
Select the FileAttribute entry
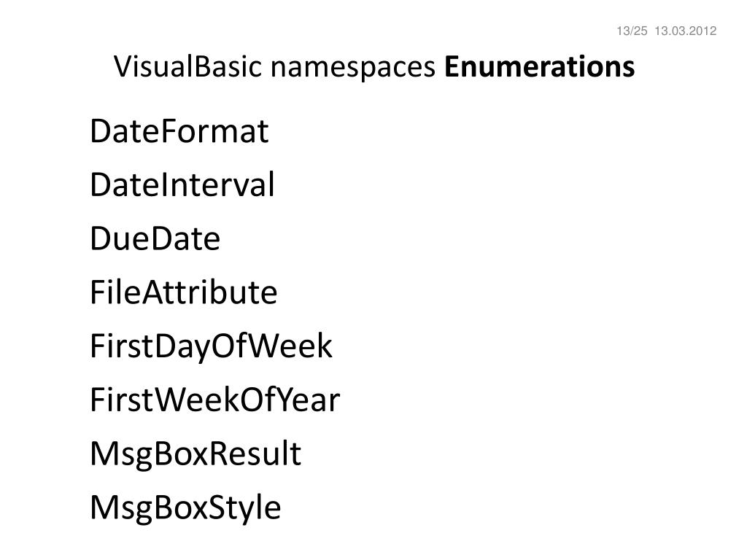click(x=183, y=292)
